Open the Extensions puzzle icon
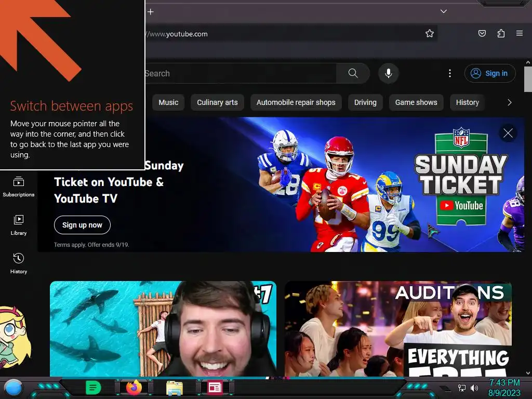 pos(501,33)
